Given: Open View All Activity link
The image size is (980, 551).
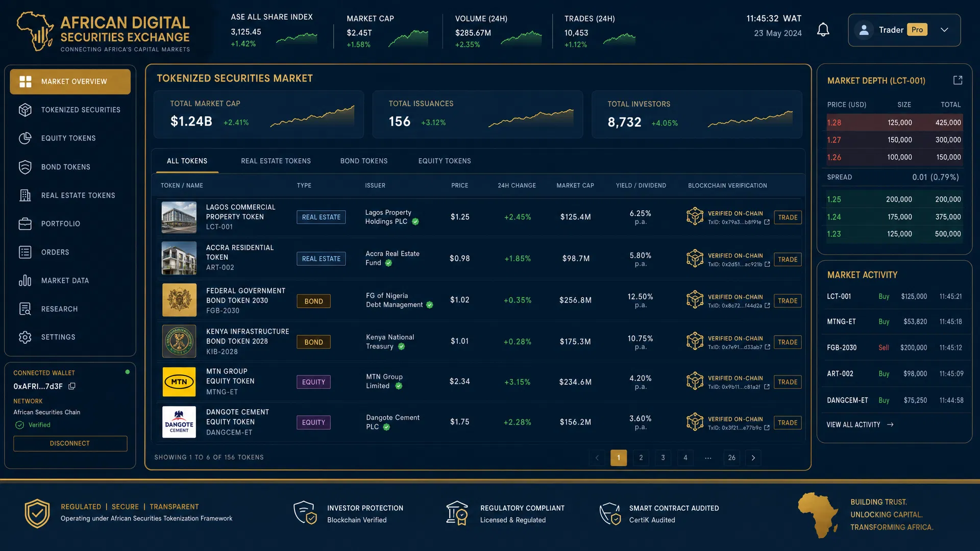Looking at the screenshot, I should [860, 424].
